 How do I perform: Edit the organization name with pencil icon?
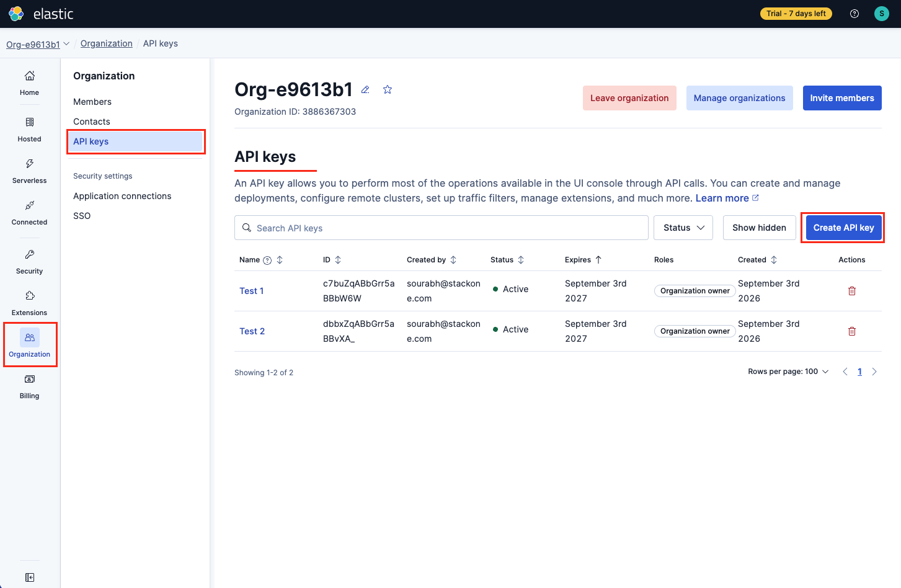coord(366,90)
